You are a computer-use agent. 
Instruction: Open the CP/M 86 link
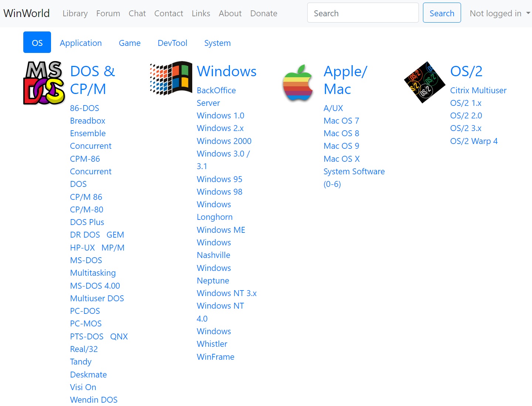pos(86,197)
